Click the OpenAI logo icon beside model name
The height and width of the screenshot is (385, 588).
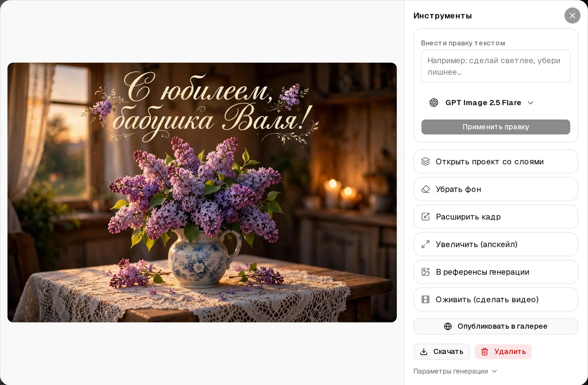(434, 103)
